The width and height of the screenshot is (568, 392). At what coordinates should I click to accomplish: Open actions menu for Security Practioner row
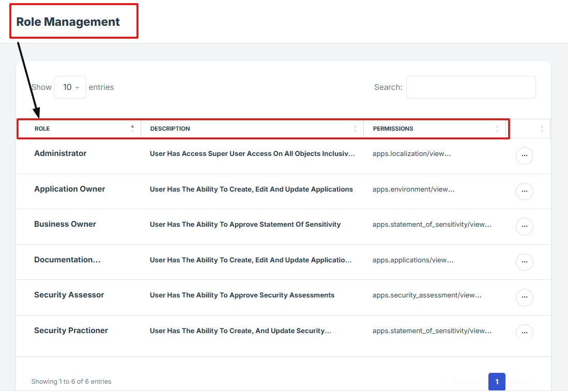click(x=524, y=332)
